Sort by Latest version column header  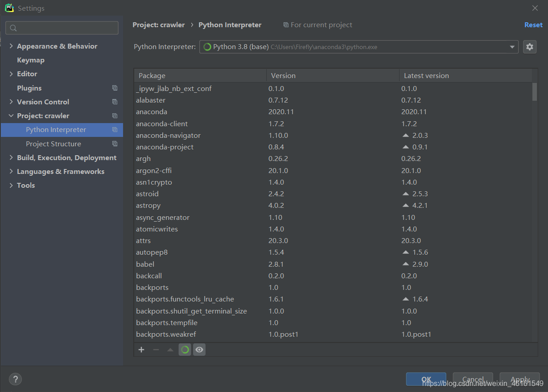pyautogui.click(x=466, y=75)
